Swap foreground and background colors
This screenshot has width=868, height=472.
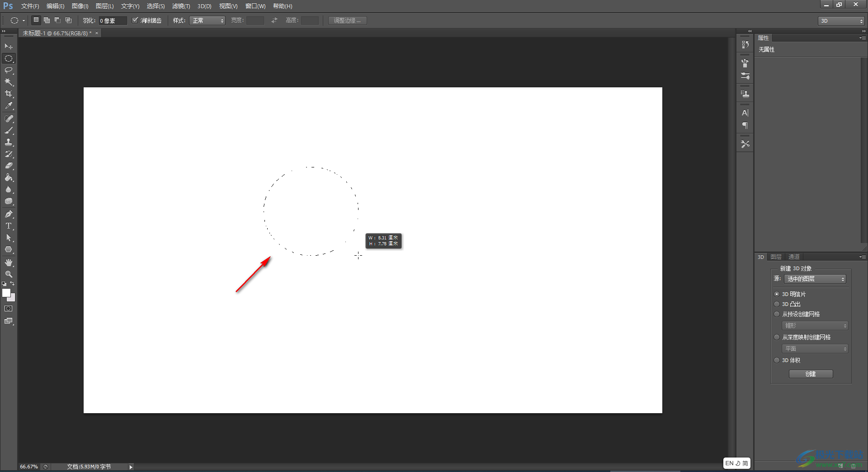point(12,284)
